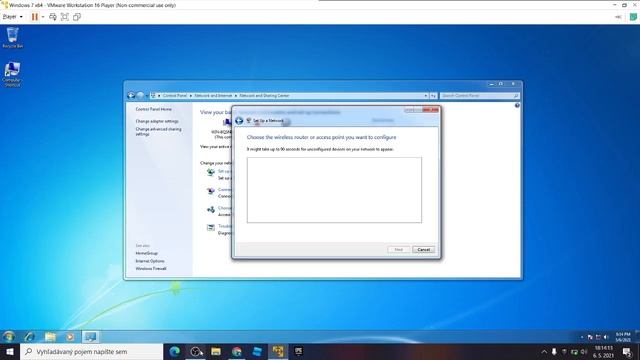Open Windows Firewall link under See also

tap(151, 269)
